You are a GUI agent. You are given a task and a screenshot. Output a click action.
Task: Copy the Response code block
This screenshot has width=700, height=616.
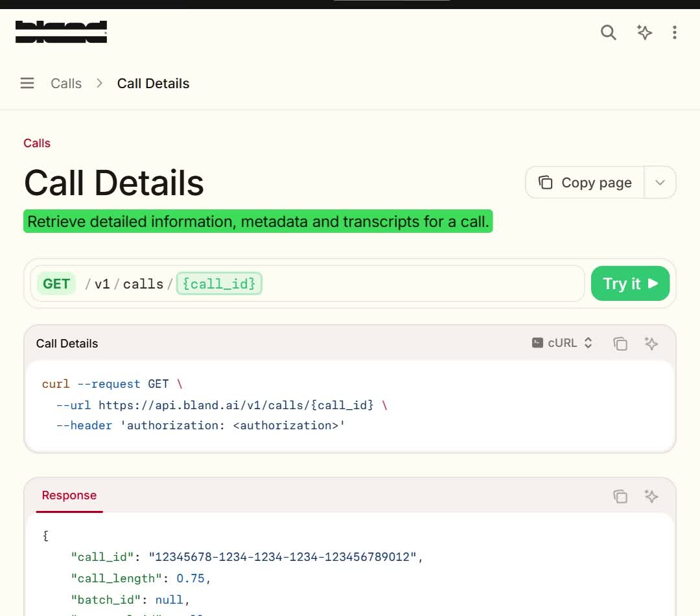620,496
